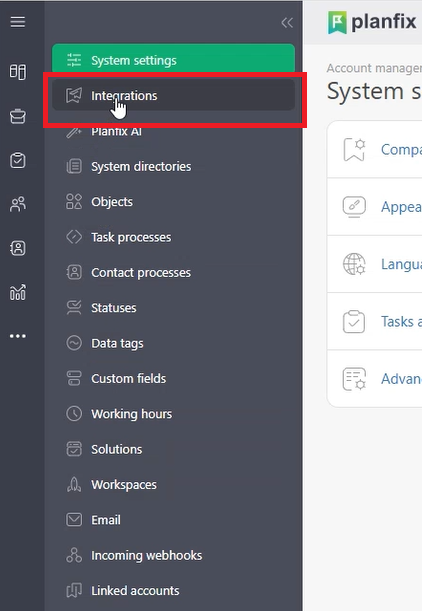The image size is (422, 611).
Task: Open the reports chart icon in rail
Action: click(x=18, y=292)
